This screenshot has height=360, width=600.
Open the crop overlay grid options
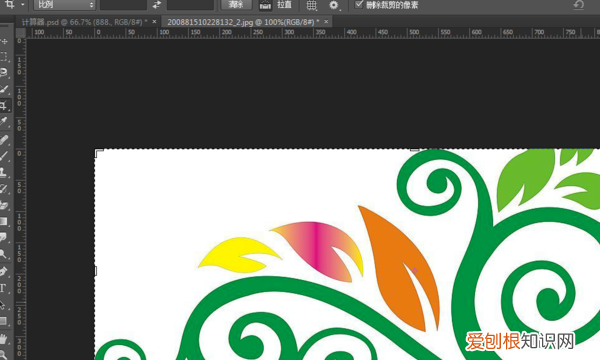pos(312,5)
